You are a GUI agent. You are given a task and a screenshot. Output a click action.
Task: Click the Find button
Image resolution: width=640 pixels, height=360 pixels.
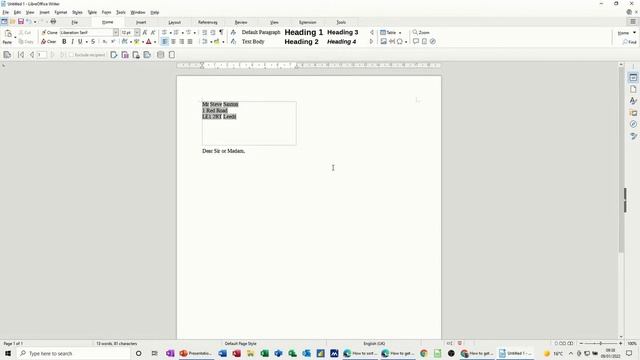629,42
